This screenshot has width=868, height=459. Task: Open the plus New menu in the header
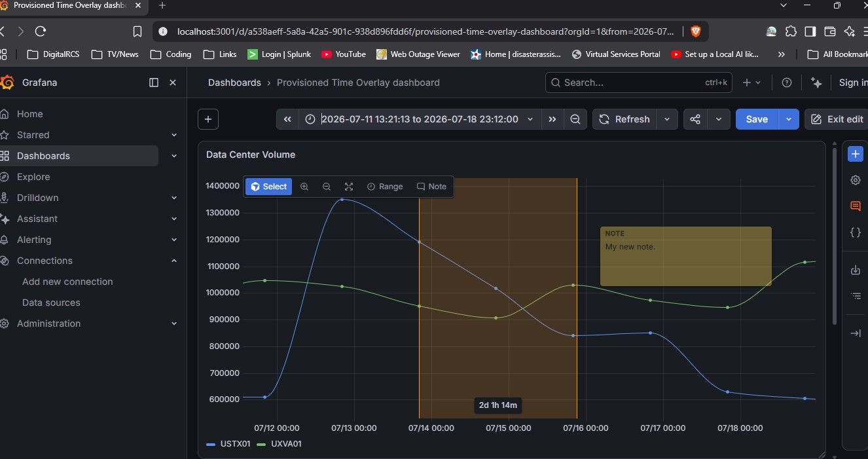click(x=751, y=83)
